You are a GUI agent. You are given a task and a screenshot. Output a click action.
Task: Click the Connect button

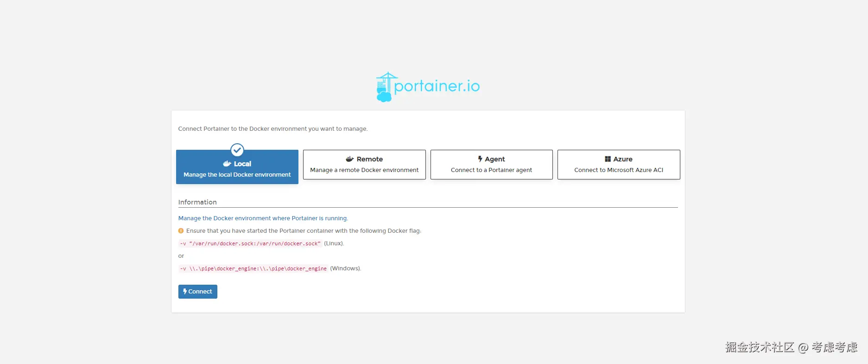tap(198, 292)
